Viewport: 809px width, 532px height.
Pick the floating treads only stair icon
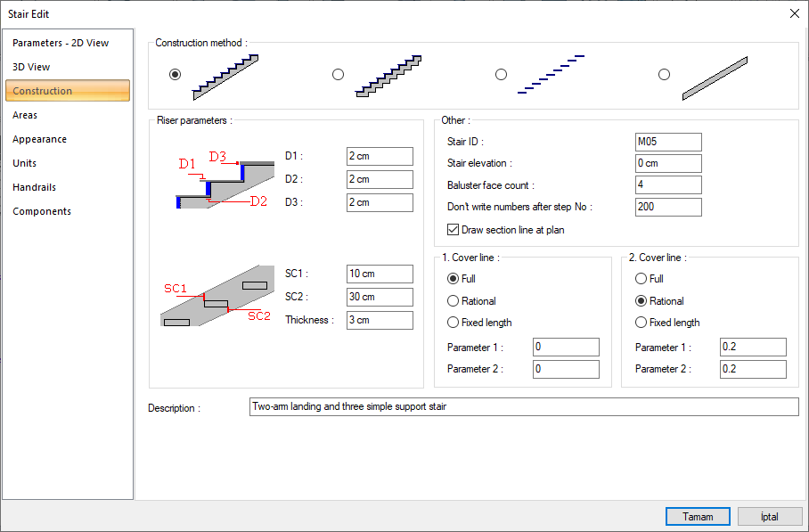pos(551,75)
